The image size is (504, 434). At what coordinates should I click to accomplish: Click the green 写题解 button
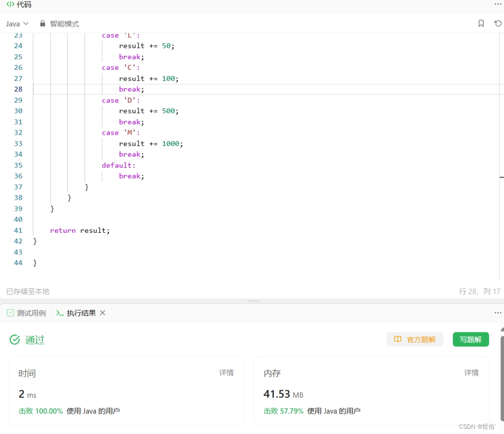(x=471, y=339)
